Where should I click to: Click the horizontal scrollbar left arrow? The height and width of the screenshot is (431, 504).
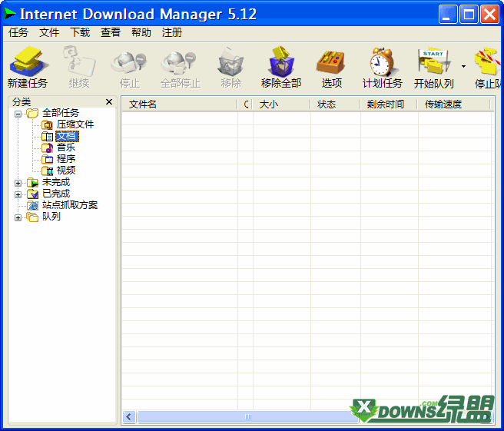click(129, 417)
